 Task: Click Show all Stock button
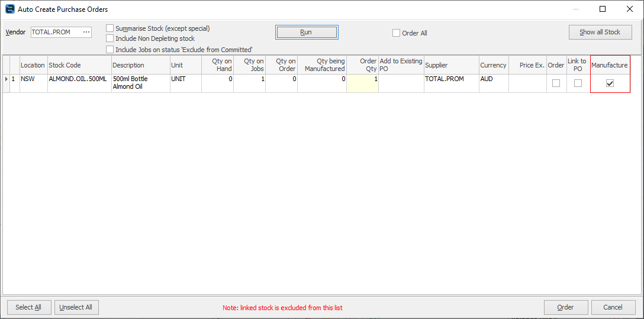(600, 32)
